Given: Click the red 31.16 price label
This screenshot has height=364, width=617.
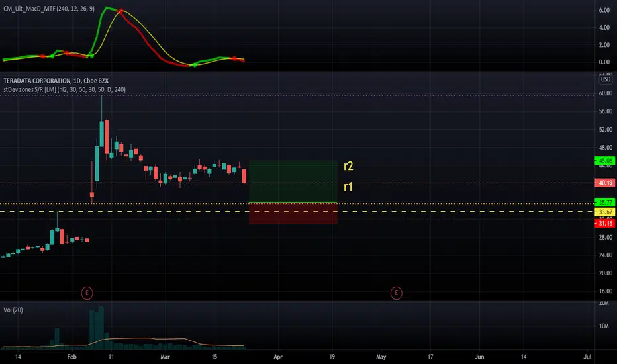Looking at the screenshot, I should pyautogui.click(x=605, y=223).
